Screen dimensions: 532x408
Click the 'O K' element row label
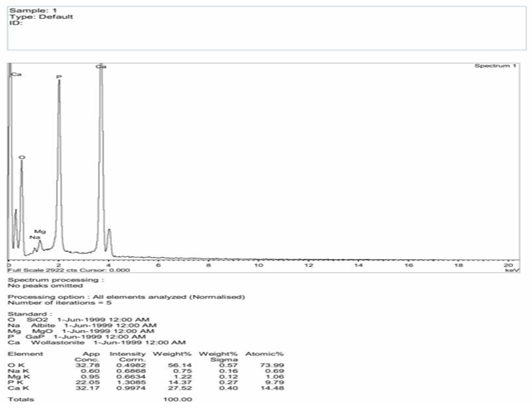pyautogui.click(x=16, y=365)
